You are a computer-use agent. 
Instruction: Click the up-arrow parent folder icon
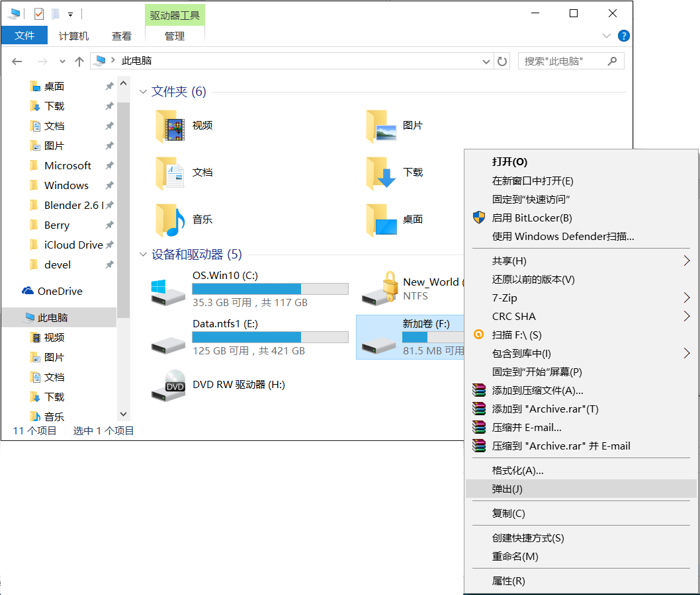[79, 61]
